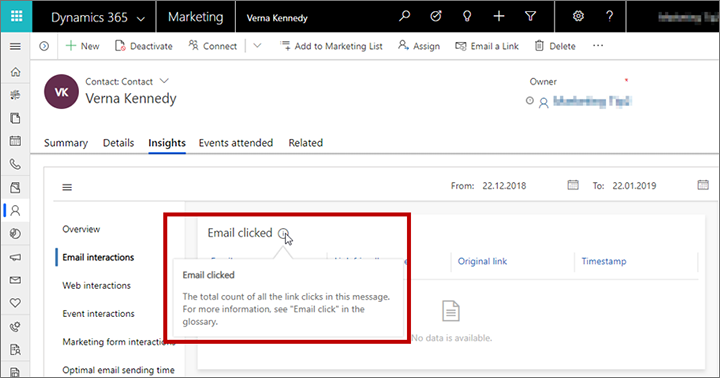Image resolution: width=720 pixels, height=378 pixels.
Task: Click the help question mark icon
Action: [x=609, y=17]
